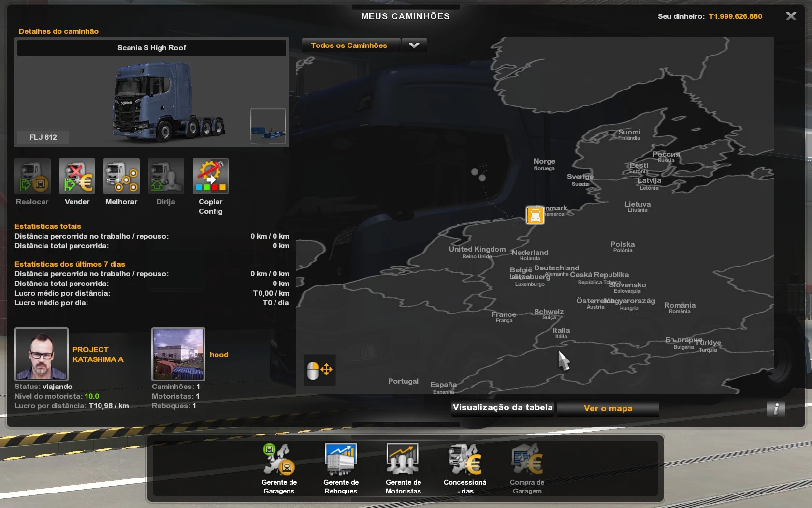Close the Meus Caminhões window

(791, 16)
